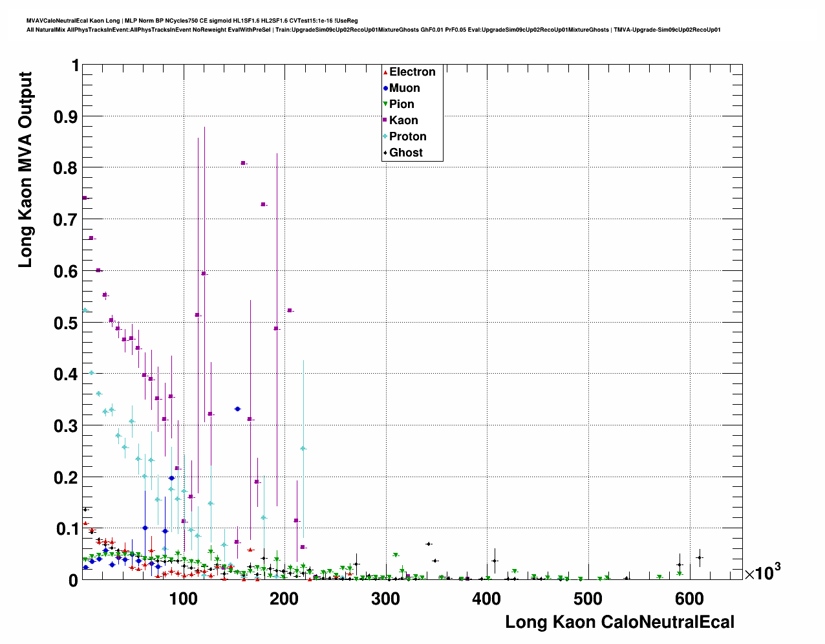Click y-axis tick label 0.3
Viewport: 825px width, 644px height.
pyautogui.click(x=67, y=426)
